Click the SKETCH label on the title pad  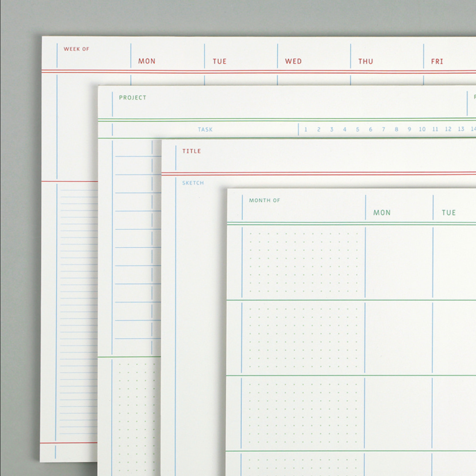(193, 182)
